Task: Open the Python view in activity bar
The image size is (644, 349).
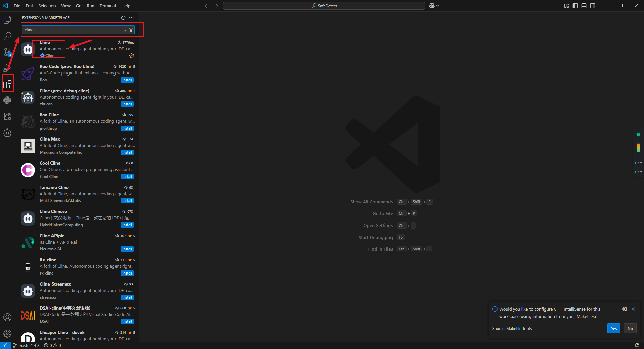Action: [7, 100]
